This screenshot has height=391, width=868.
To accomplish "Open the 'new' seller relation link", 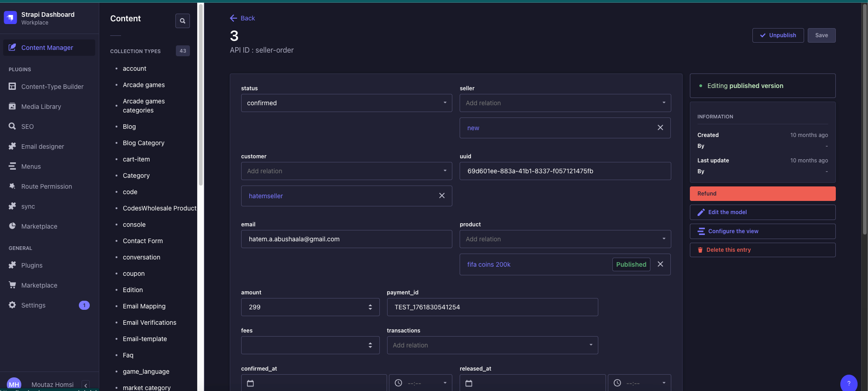I will pyautogui.click(x=473, y=128).
